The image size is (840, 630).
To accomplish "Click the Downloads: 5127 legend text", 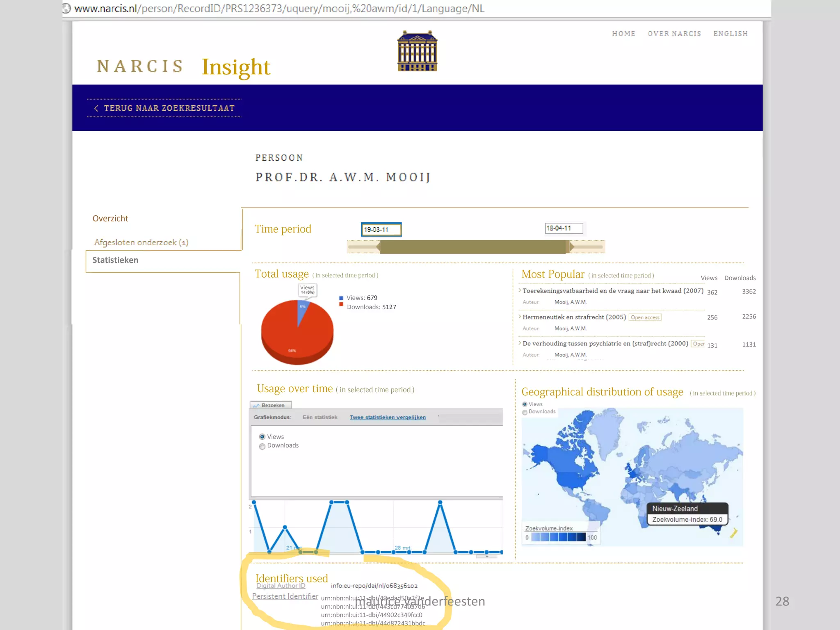I will point(371,307).
